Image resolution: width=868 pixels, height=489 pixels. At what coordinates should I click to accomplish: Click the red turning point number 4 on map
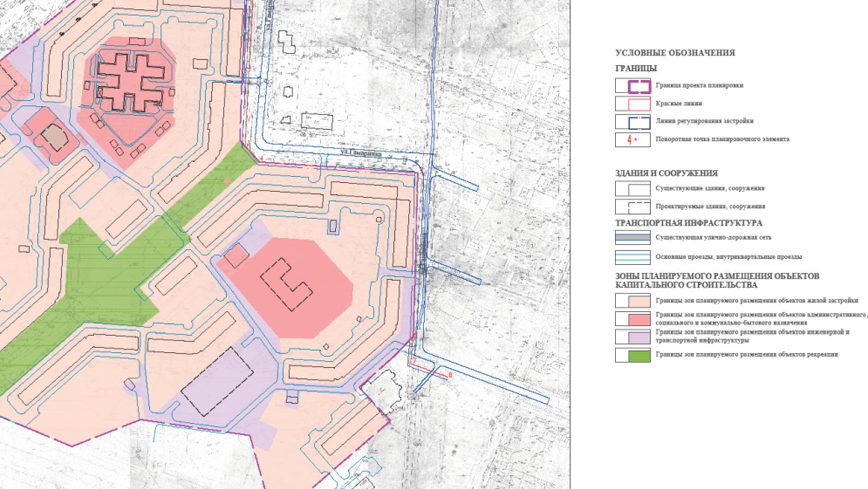click(x=262, y=159)
